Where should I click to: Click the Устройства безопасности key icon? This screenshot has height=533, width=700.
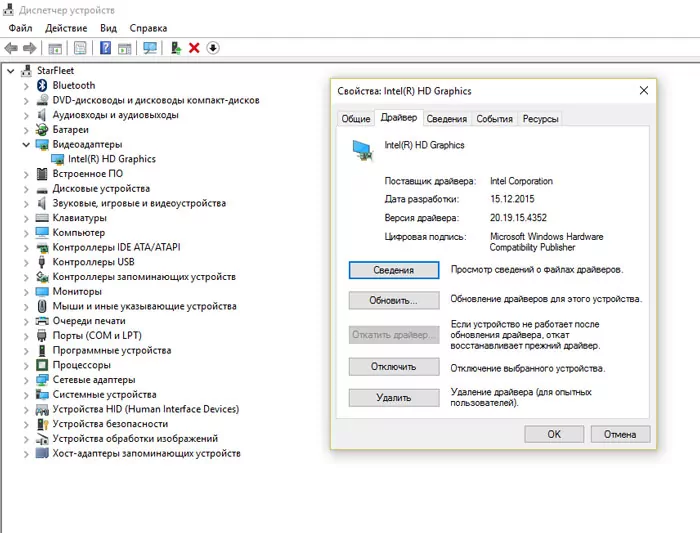[42, 424]
